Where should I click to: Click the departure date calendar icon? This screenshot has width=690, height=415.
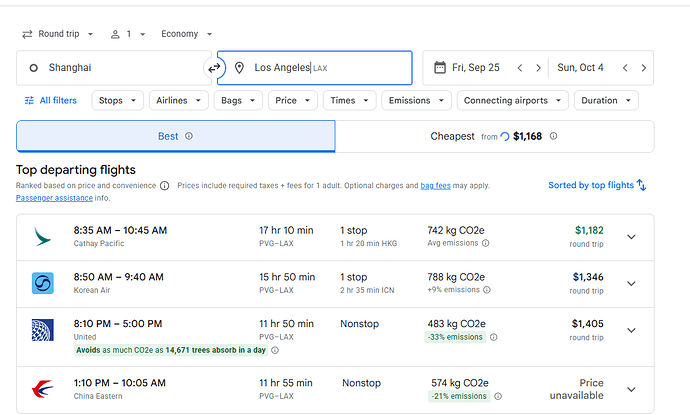[440, 67]
